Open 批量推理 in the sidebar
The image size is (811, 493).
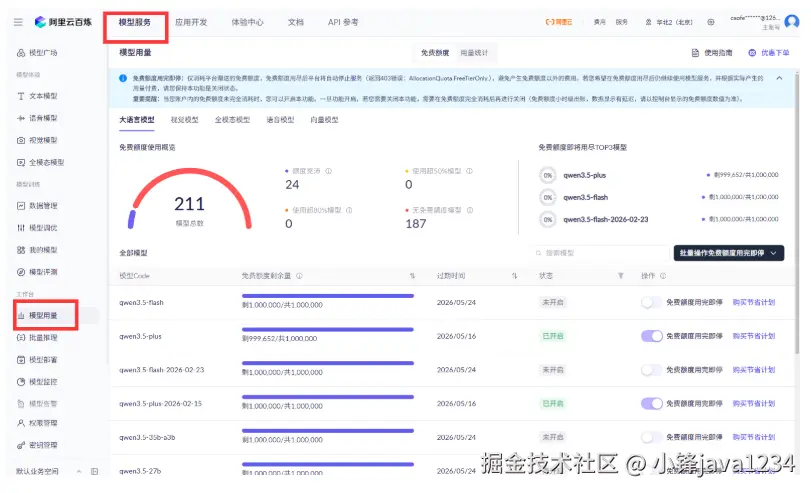click(x=37, y=338)
